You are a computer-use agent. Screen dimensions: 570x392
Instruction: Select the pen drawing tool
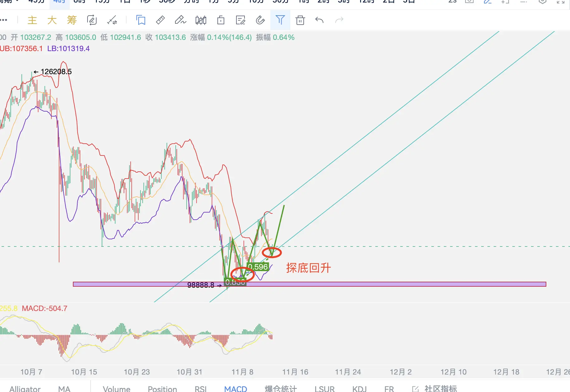click(180, 20)
